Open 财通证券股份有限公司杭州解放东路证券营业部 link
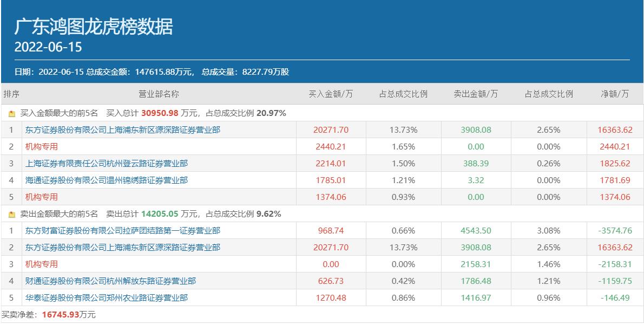This screenshot has height=324, width=644. coord(110,281)
